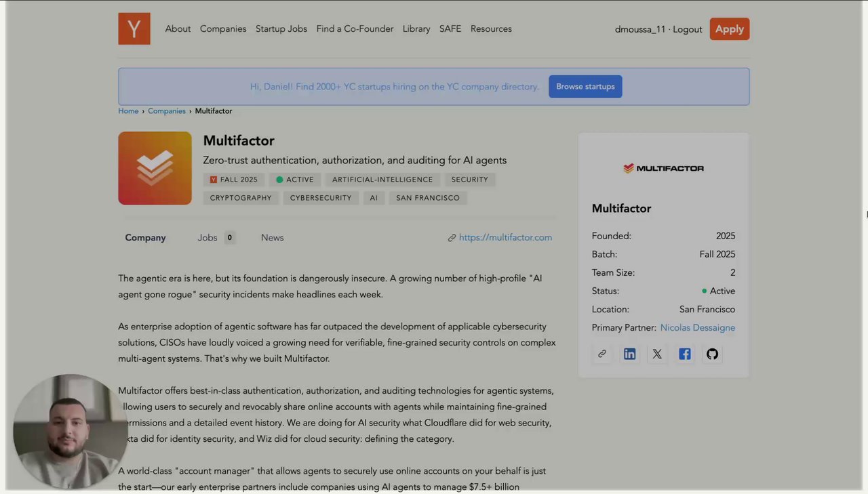Click the Multifactor wordmark logo in sidebar
The image size is (868, 494).
tap(663, 168)
